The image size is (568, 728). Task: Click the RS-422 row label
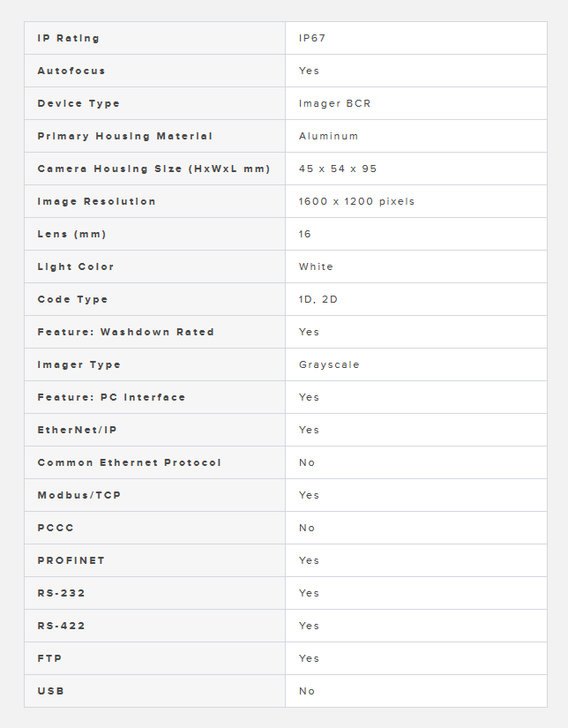coord(62,627)
